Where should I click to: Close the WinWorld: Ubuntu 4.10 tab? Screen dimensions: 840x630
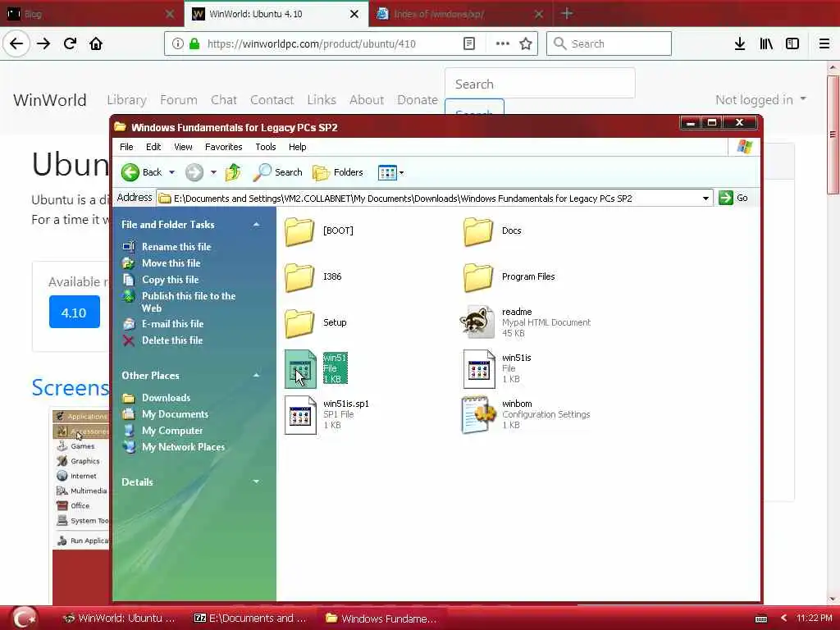tap(354, 14)
